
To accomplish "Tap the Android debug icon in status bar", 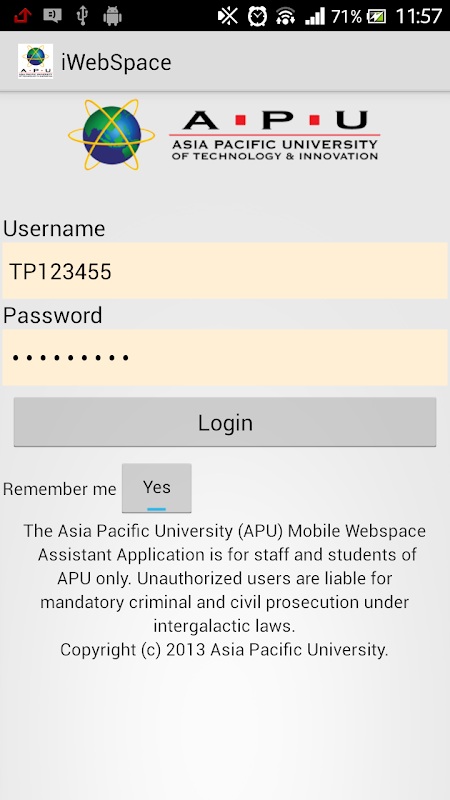I will 112,16.
